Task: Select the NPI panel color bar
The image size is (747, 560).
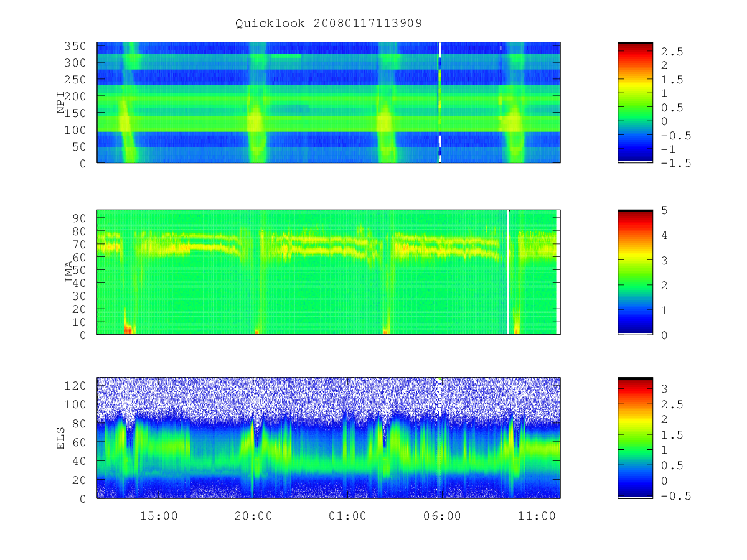Action: pos(635,102)
